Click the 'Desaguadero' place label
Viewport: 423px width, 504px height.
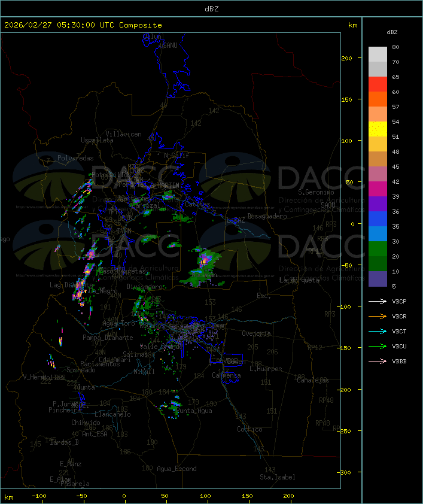tap(267, 216)
